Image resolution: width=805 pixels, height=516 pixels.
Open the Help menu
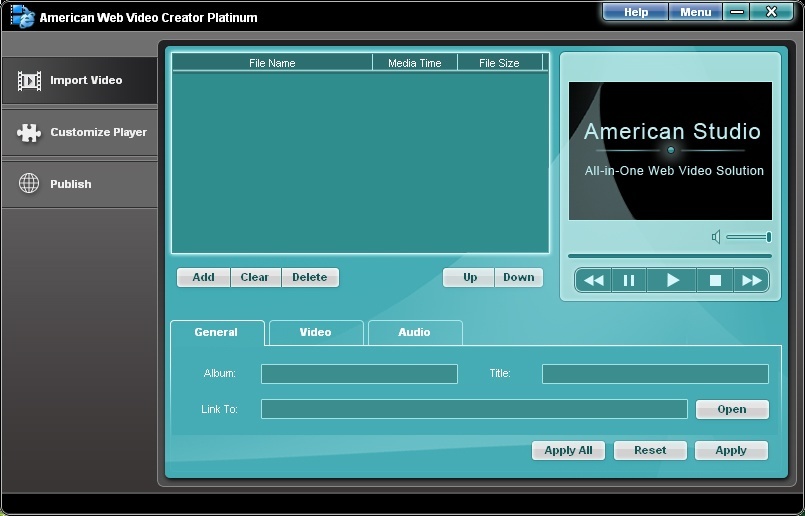[x=636, y=12]
